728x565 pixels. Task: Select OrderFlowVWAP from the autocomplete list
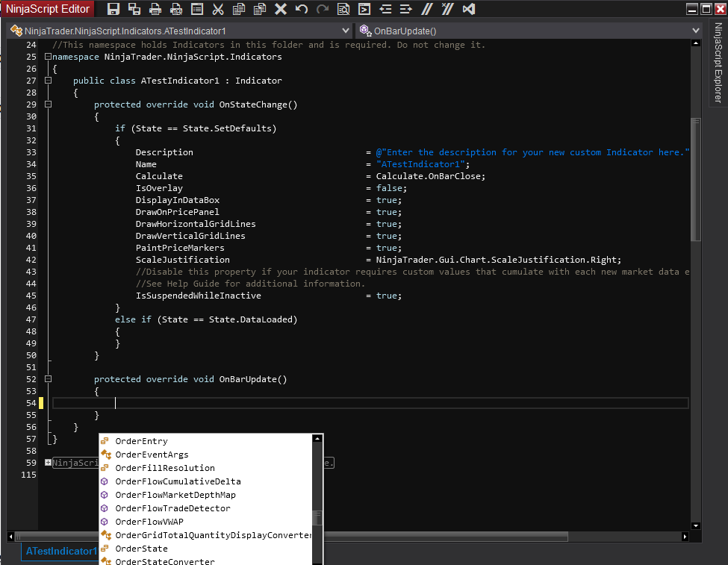[x=149, y=522]
